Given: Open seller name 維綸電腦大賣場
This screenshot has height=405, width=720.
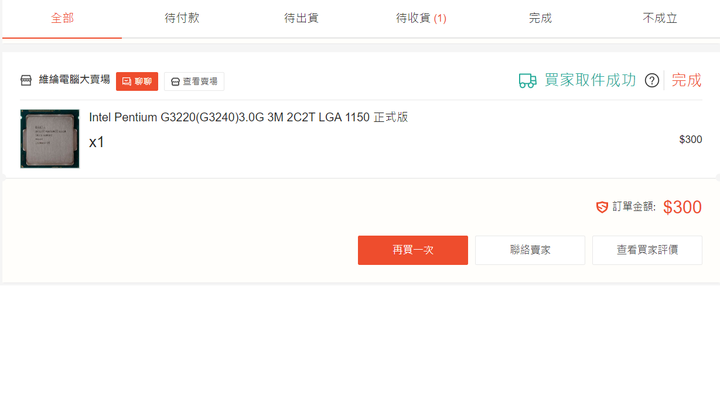Looking at the screenshot, I should tap(74, 80).
